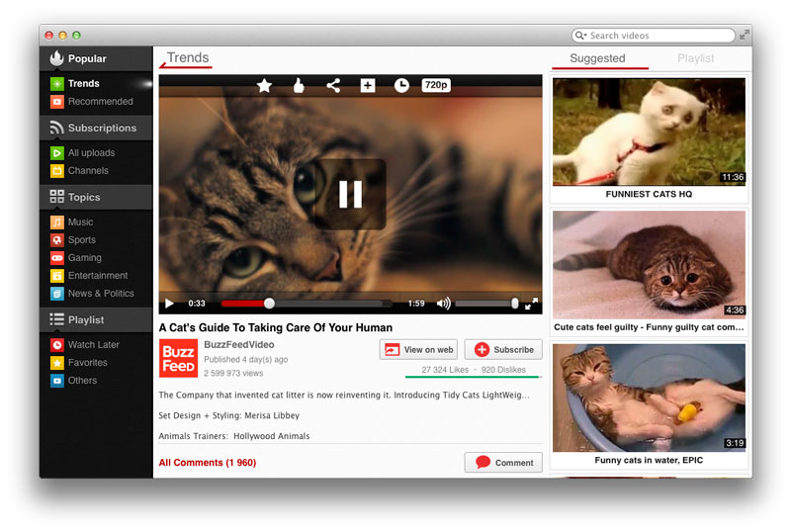Image resolution: width=791 pixels, height=532 pixels.
Task: Click the Sports ball icon
Action: tap(57, 239)
